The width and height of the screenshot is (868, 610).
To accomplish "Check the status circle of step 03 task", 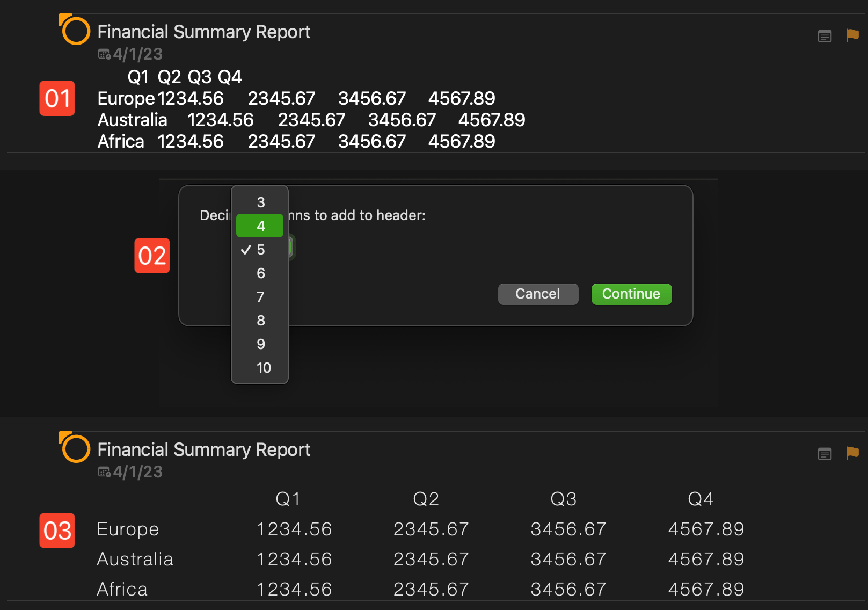I will 76,449.
